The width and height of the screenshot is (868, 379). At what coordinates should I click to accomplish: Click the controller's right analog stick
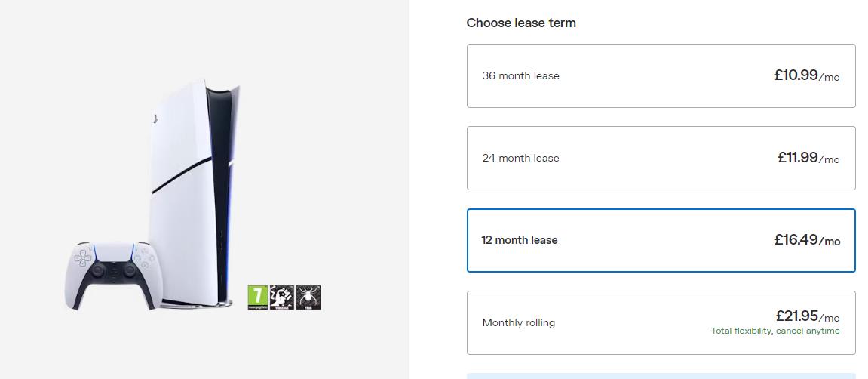[130, 270]
